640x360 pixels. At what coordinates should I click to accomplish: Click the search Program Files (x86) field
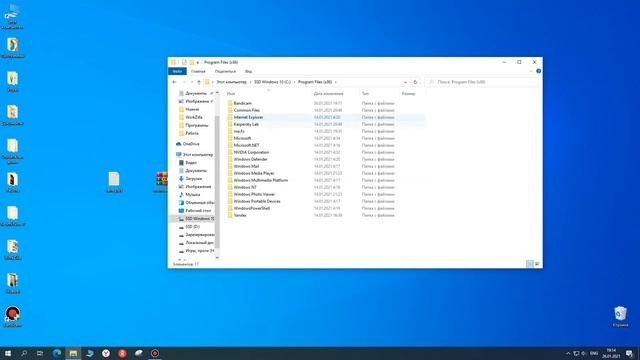(x=482, y=82)
